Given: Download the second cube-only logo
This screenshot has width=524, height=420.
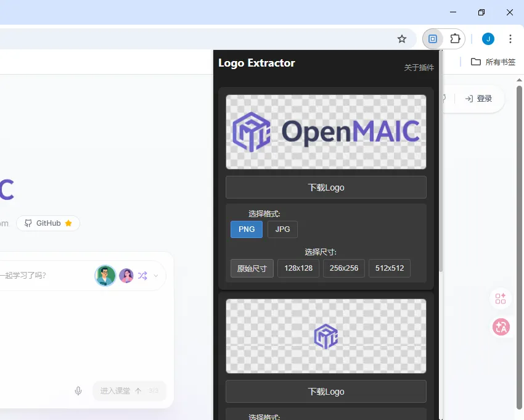Looking at the screenshot, I should coord(326,391).
